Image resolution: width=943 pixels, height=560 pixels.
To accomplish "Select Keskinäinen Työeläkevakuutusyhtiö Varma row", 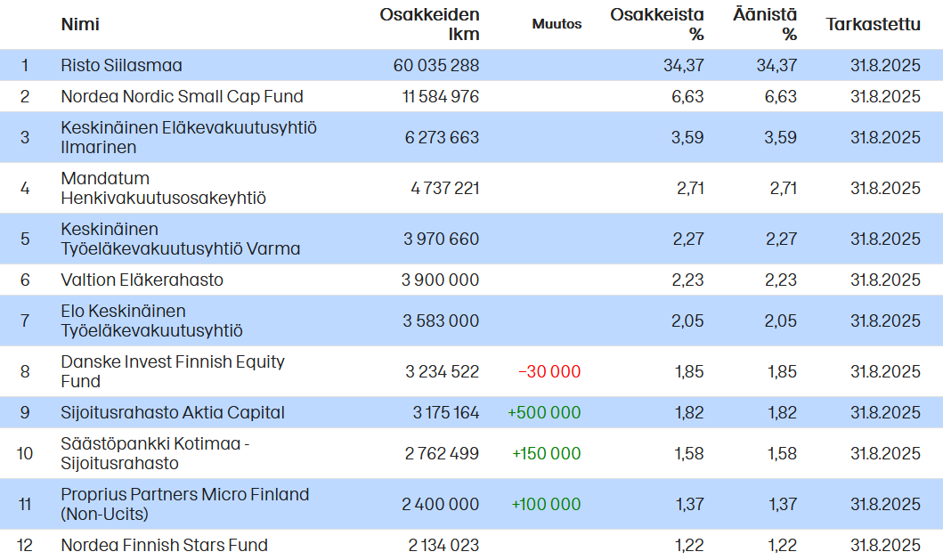I will click(180, 239).
